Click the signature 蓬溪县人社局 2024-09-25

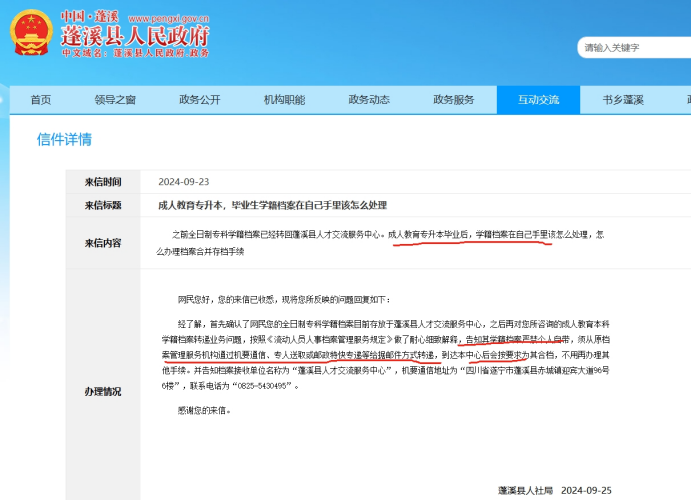[x=554, y=490]
